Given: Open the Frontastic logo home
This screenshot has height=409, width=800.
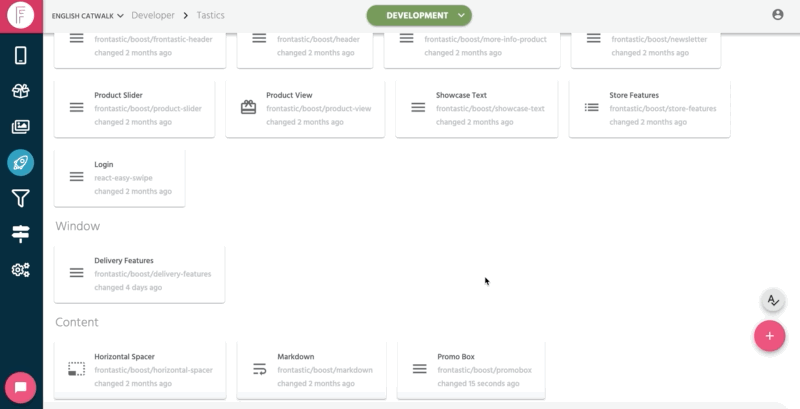Looking at the screenshot, I should [x=21, y=15].
